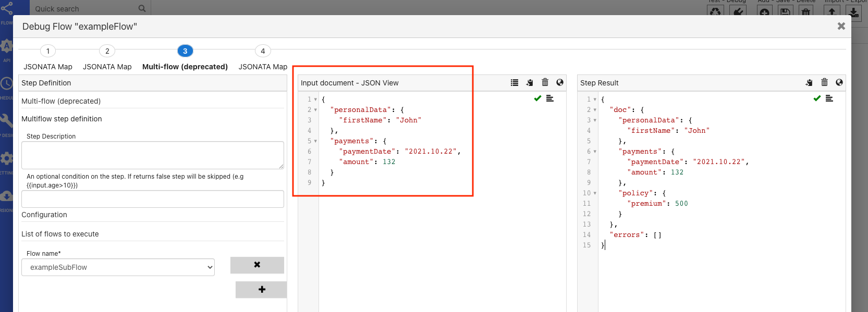Click the list view icon in Input document header
868x312 pixels.
(515, 82)
